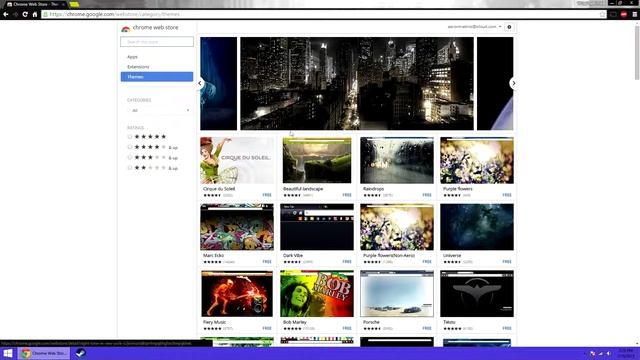Open the Raindrops theme thumbnail
Image resolution: width=640 pixels, height=360 pixels.
click(397, 160)
